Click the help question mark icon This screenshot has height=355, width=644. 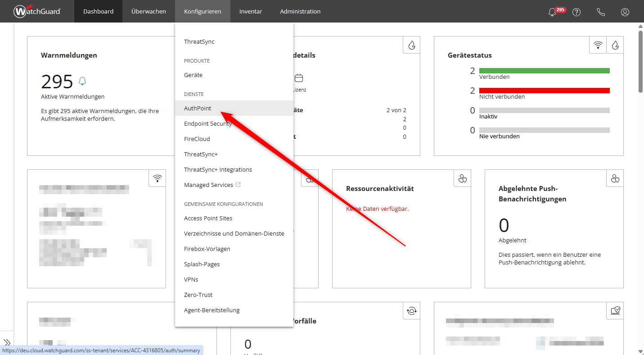click(576, 12)
